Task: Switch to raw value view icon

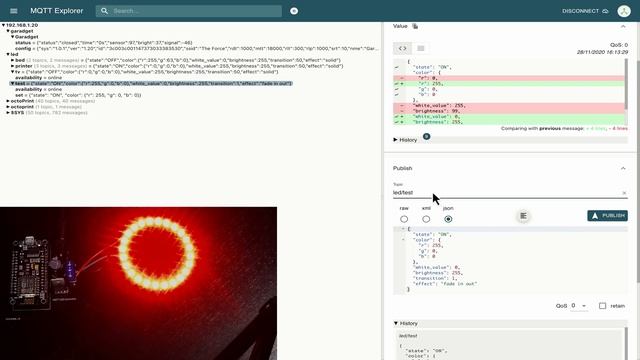Action: pos(420,48)
